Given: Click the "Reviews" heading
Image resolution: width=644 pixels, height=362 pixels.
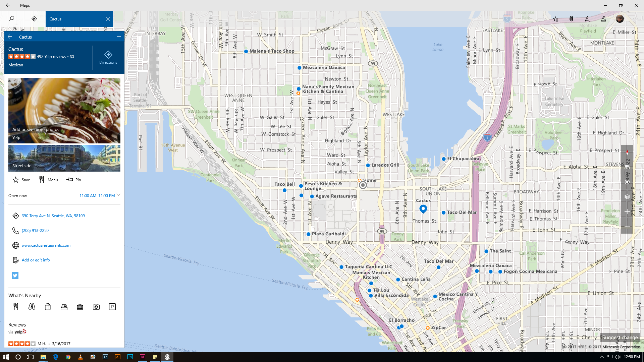Looking at the screenshot, I should coord(17,325).
